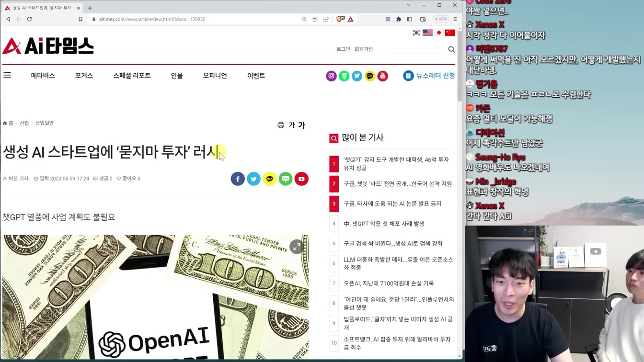Open the Brave Wallet icon

tap(423, 19)
